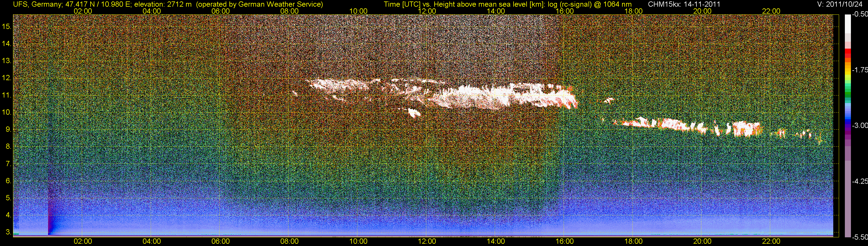Click the "8." km height axis label
This screenshot has height=246, width=868.
click(8, 147)
